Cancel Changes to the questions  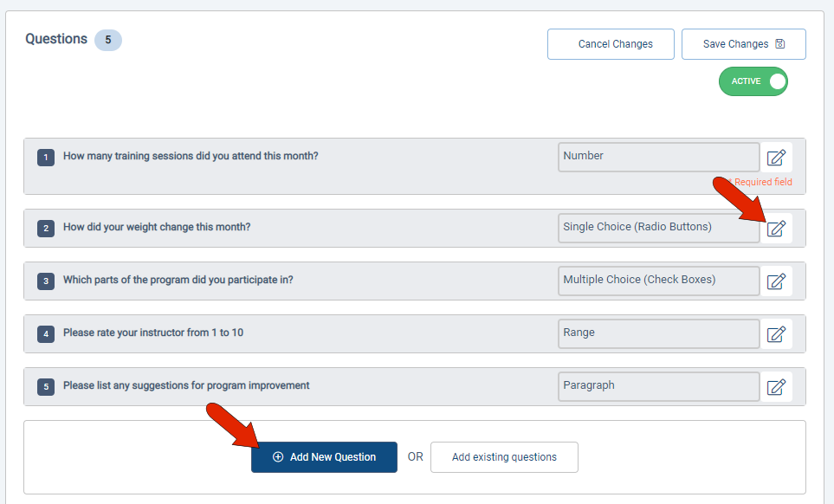pyautogui.click(x=611, y=44)
